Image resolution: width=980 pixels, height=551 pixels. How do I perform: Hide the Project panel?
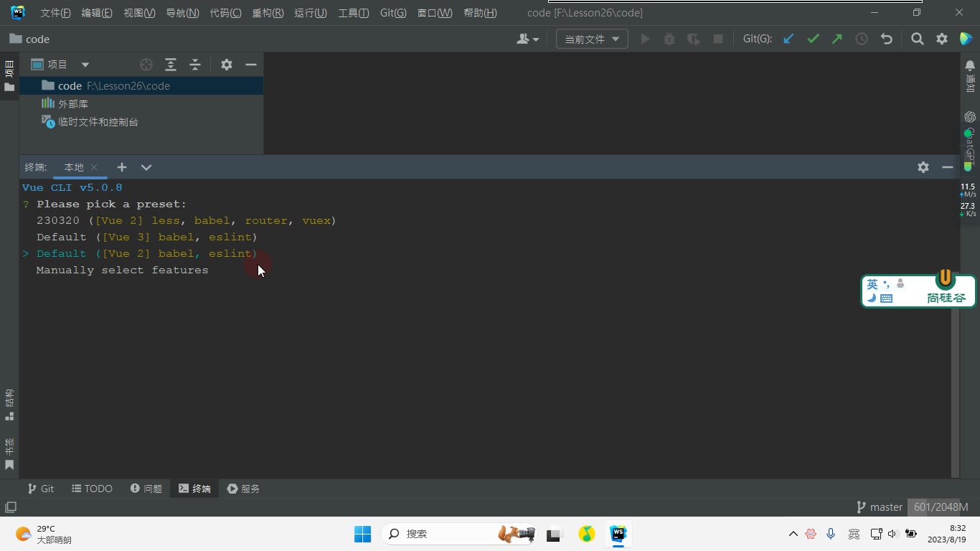click(251, 65)
